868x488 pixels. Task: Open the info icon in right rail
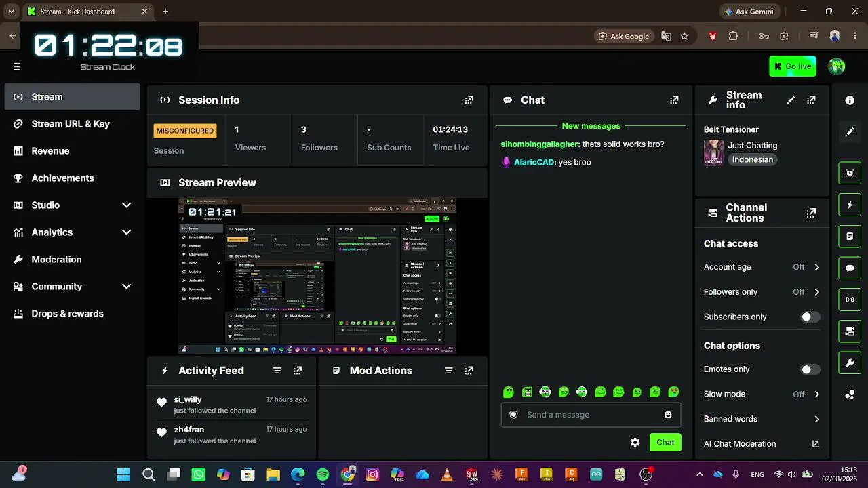coord(850,100)
